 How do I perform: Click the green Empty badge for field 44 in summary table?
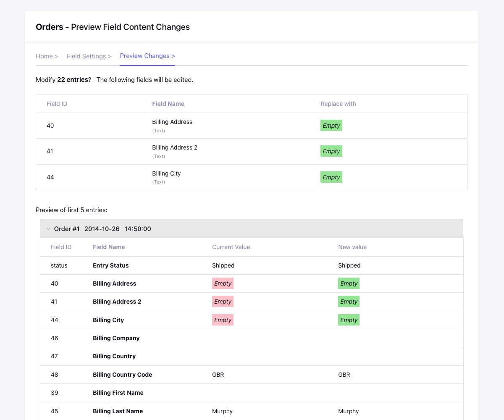331,177
